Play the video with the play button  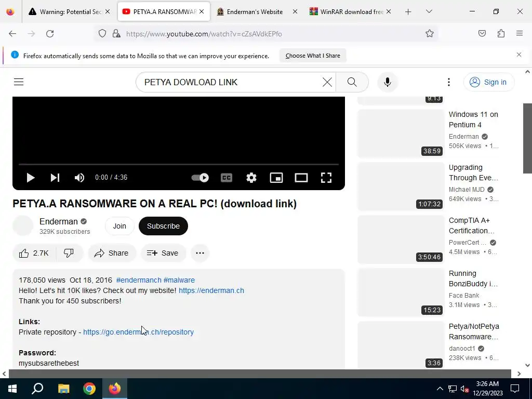coord(31,178)
